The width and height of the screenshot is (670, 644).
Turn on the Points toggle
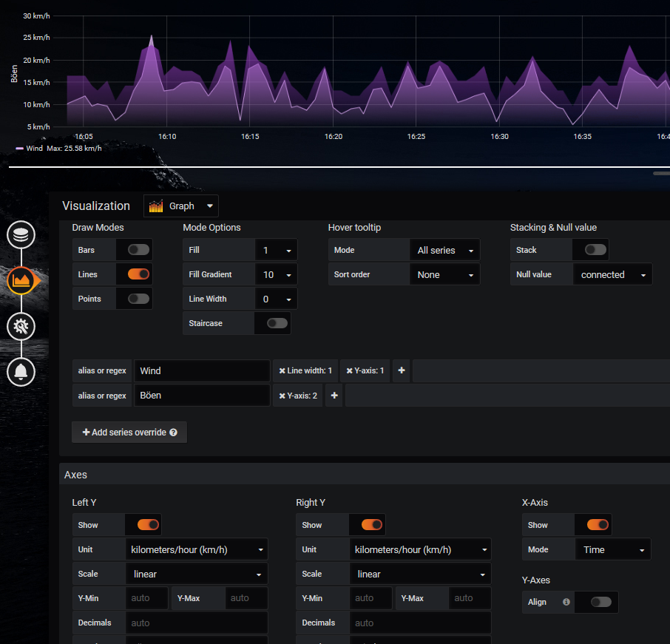click(139, 299)
